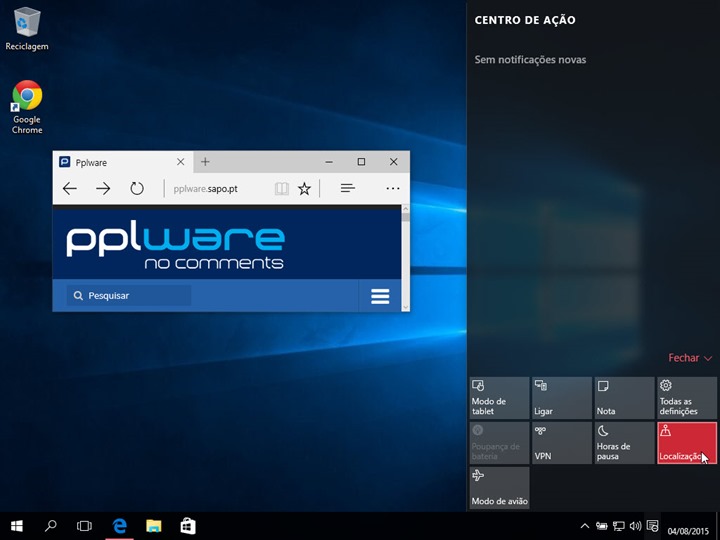The image size is (720, 540).
Task: Open the Ligar quick action
Action: pyautogui.click(x=562, y=398)
